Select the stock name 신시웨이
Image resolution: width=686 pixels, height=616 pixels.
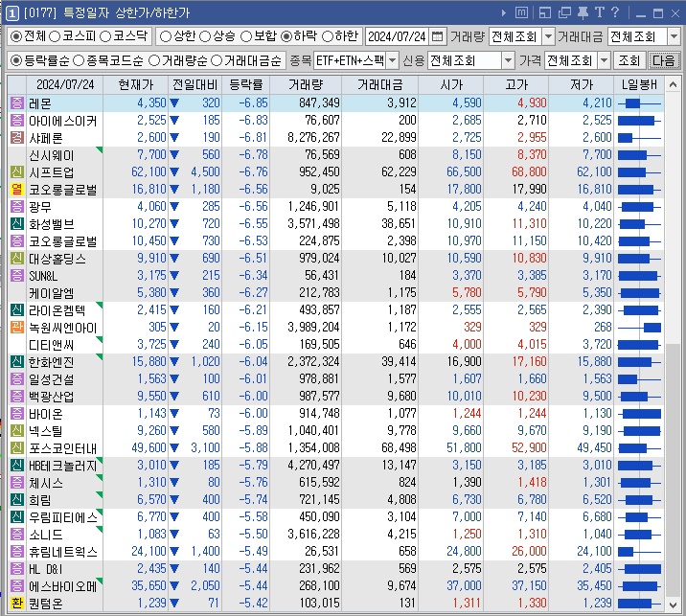pyautogui.click(x=52, y=155)
